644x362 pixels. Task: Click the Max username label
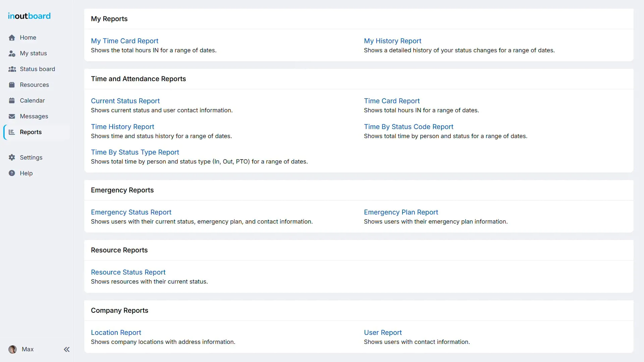[28, 349]
